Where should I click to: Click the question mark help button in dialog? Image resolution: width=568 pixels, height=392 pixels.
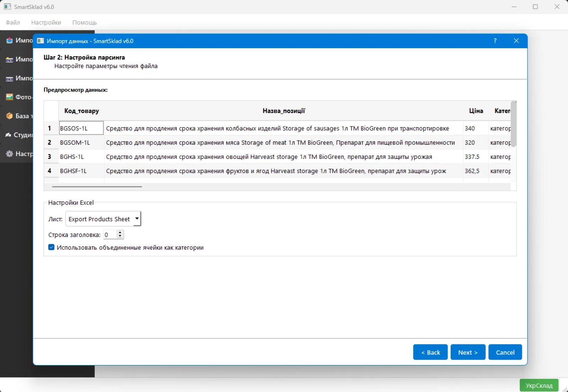click(x=495, y=41)
